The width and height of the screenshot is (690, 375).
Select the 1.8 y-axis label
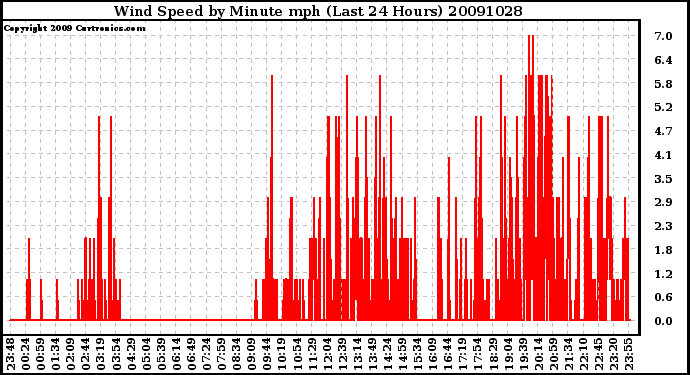click(663, 250)
